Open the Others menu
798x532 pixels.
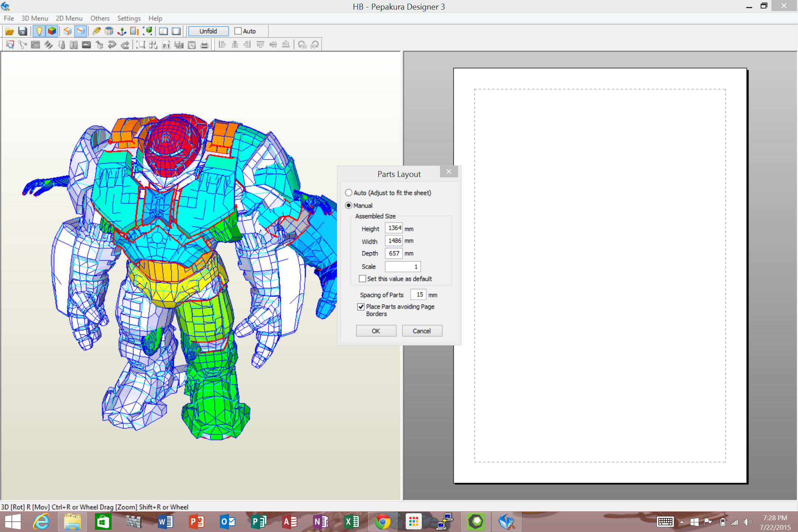pyautogui.click(x=100, y=18)
